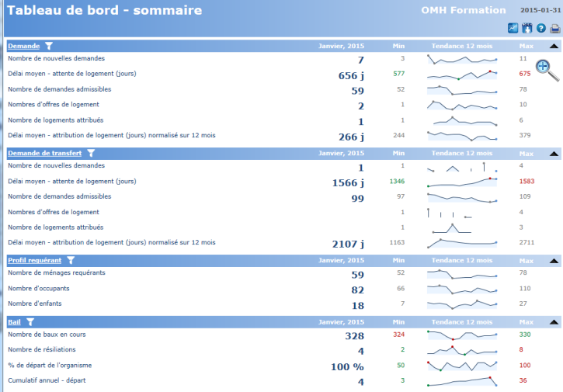
Task: Click the Bail heading link
Action: [15, 321]
